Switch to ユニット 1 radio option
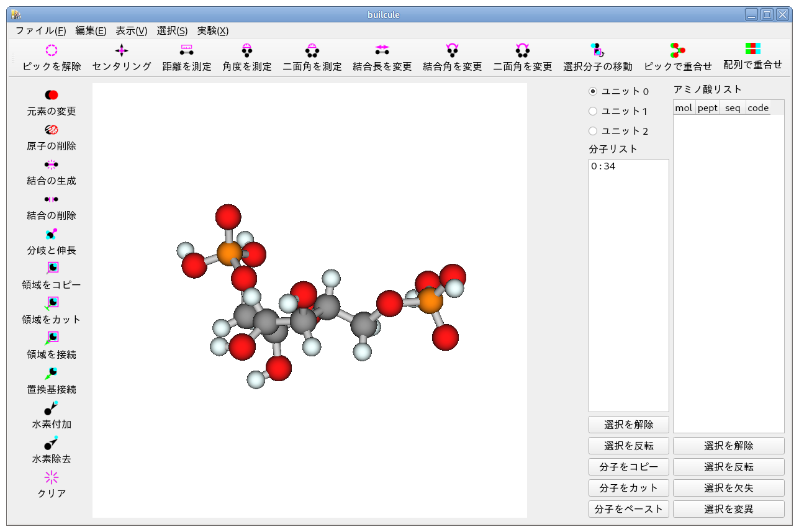 pos(593,111)
